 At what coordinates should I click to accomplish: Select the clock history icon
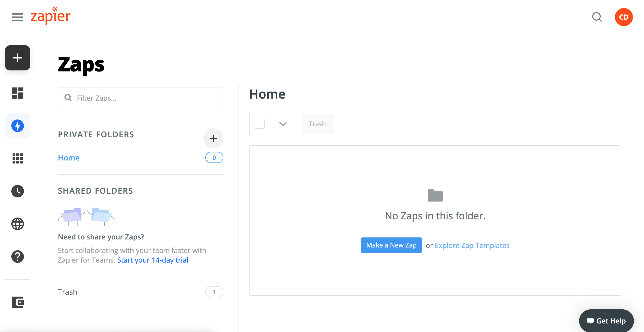coord(18,191)
